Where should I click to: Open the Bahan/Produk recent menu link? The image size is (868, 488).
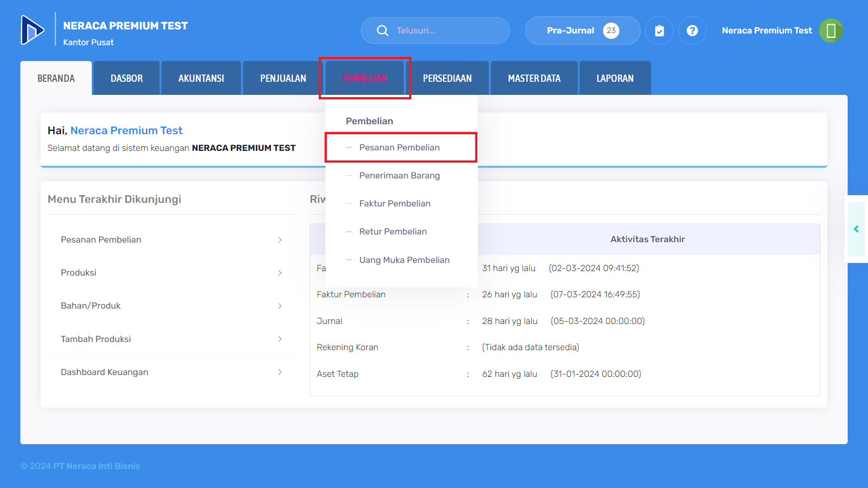(91, 306)
